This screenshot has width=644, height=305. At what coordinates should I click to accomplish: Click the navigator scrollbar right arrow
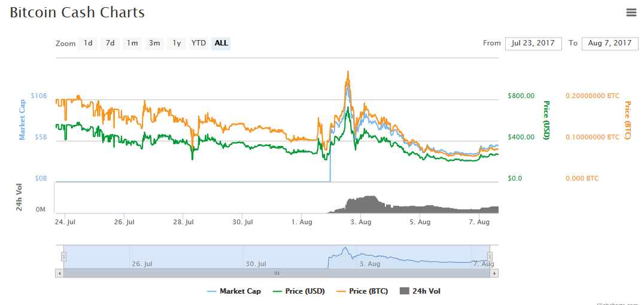pyautogui.click(x=494, y=273)
